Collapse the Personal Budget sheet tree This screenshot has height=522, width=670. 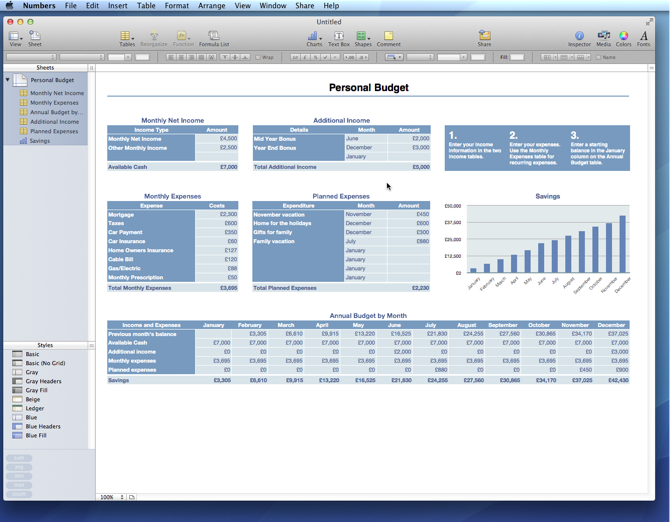pos(7,80)
